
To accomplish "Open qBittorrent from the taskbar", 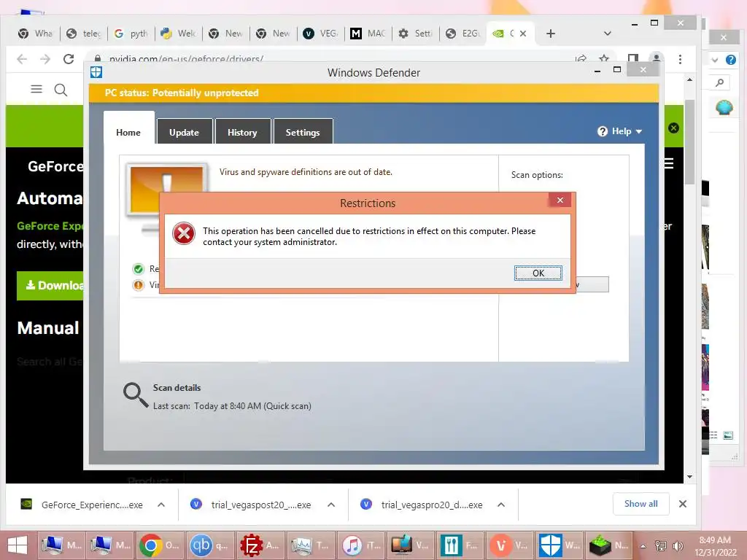I will [209, 545].
